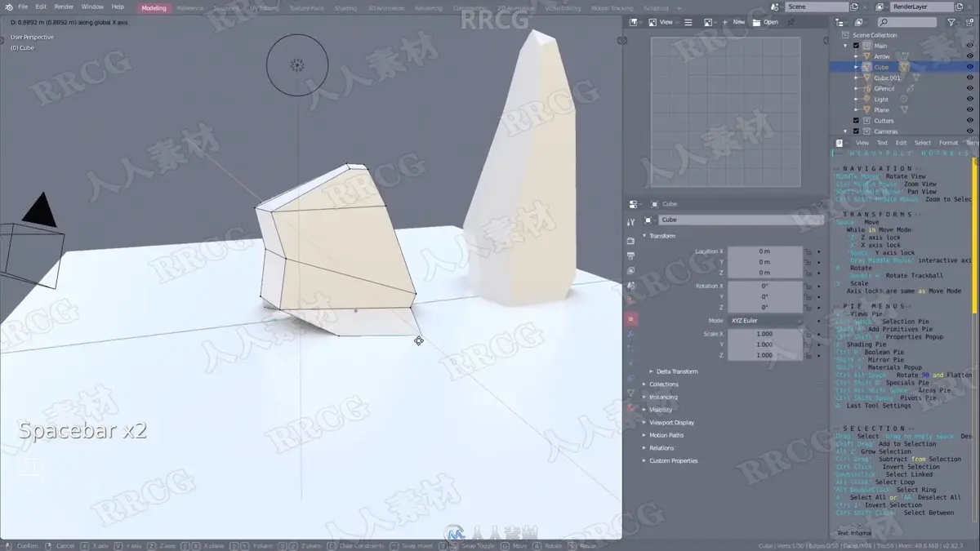Viewport: 980px width, 551px height.
Task: Open the Blender logo menu
Action: 7,7
